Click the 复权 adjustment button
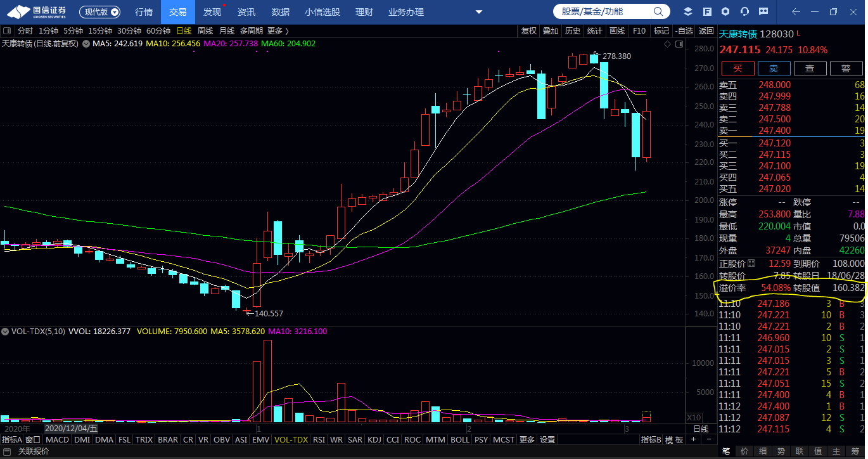868x459 pixels. [529, 31]
